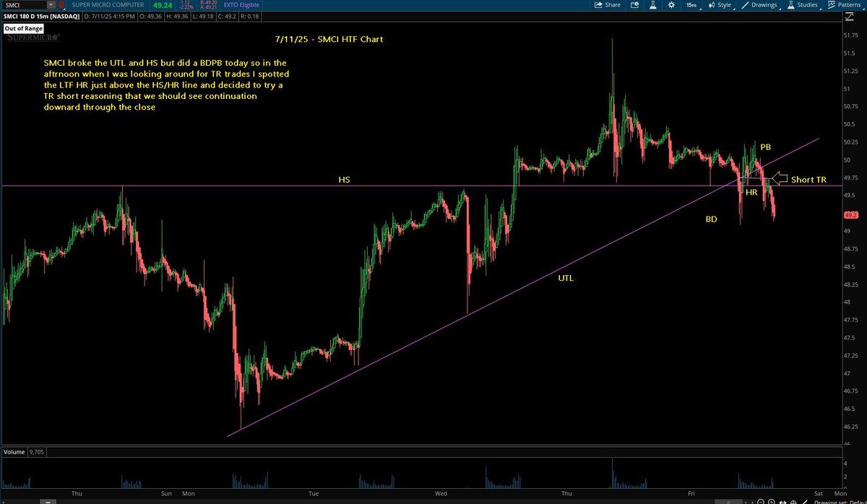867x504 pixels.
Task: Click the Sun date axis label
Action: (x=167, y=493)
